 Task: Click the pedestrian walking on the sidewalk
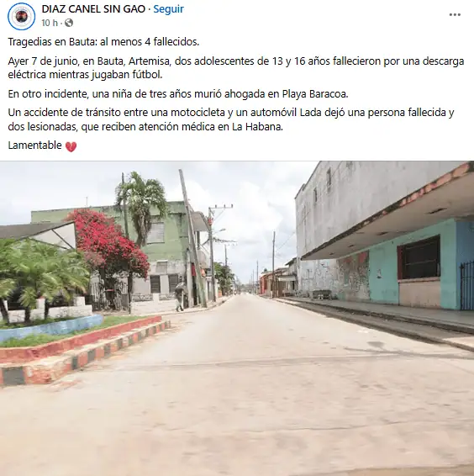pos(180,296)
